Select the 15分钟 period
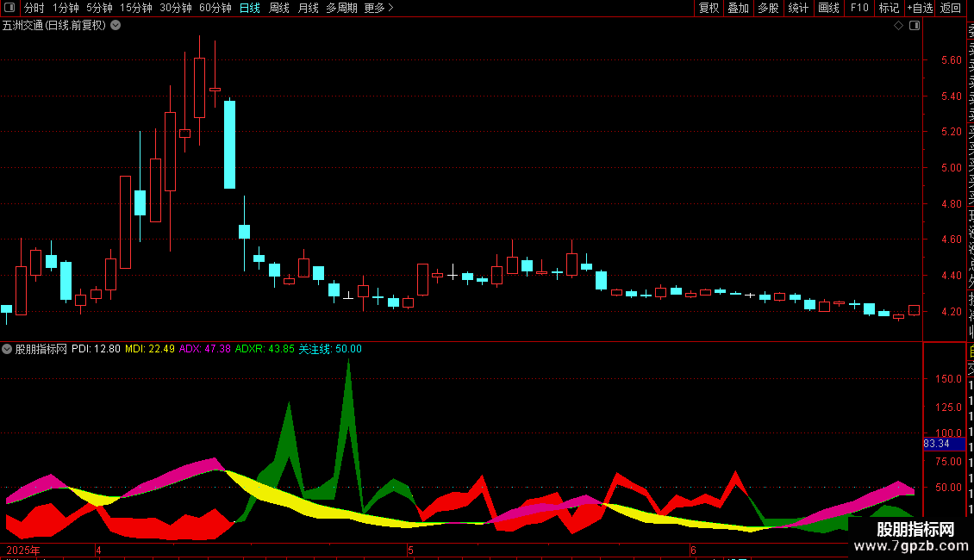Screen dimensions: 974x560 (135, 8)
